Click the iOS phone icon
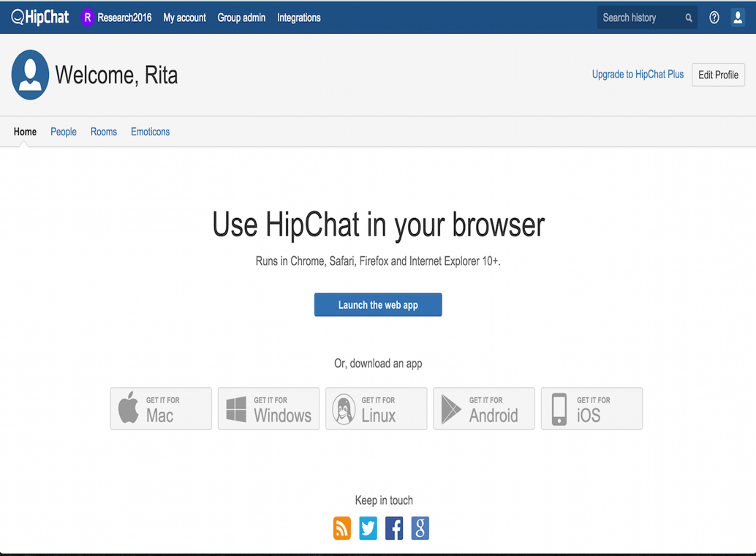This screenshot has height=556, width=756. [559, 409]
